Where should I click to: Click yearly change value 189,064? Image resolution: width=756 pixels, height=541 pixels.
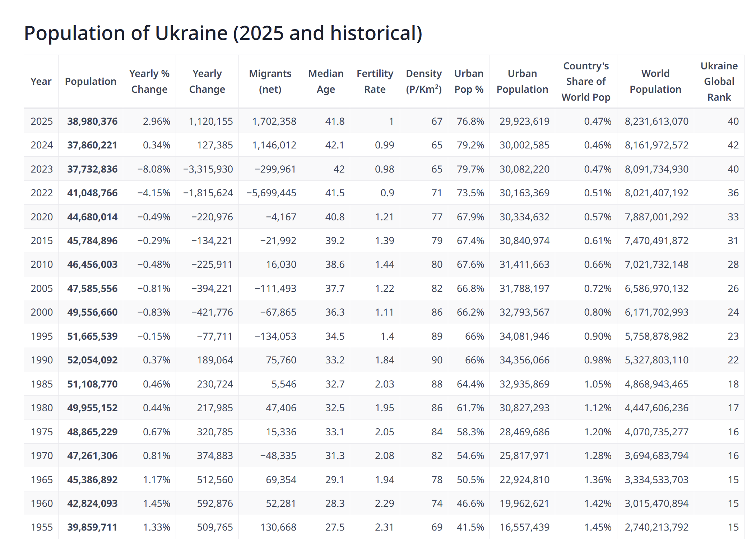[x=215, y=360]
